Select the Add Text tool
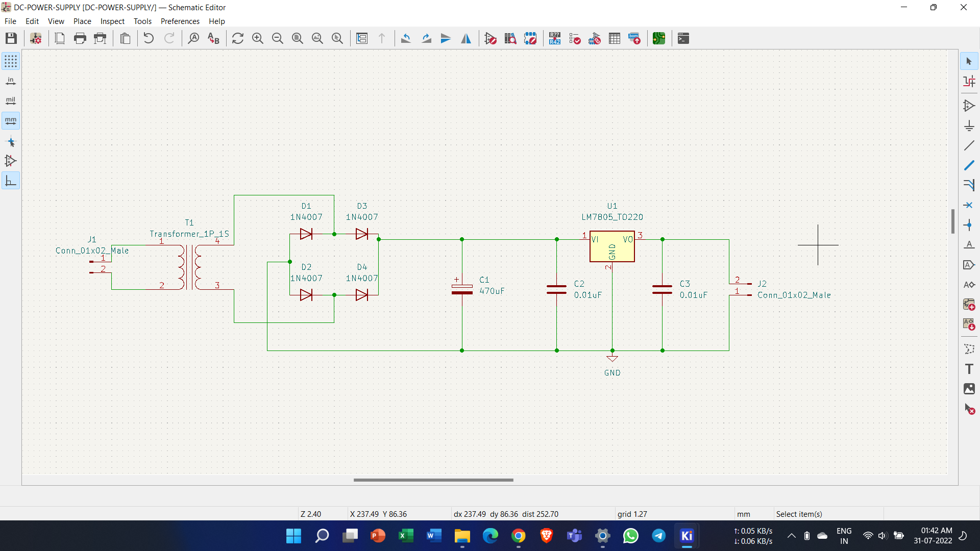Screen dimensions: 980x551 tap(969, 369)
